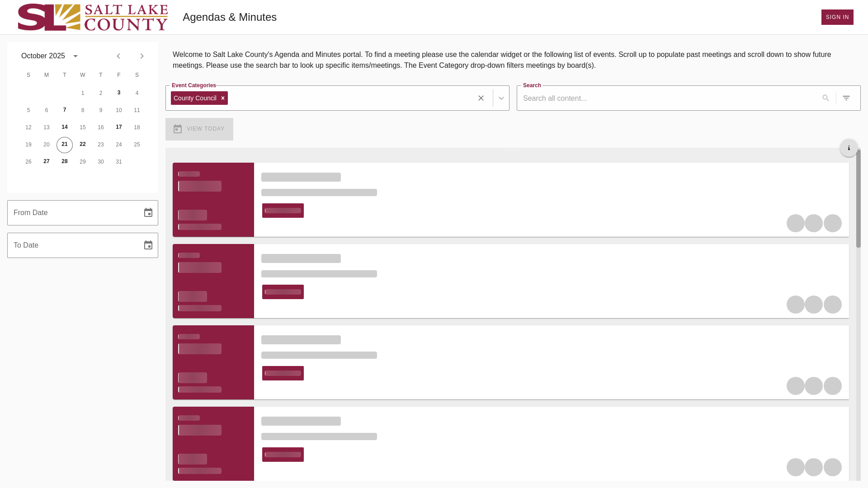Click the events list vertical scrollbar
The width and height of the screenshot is (868, 488).
point(858,199)
